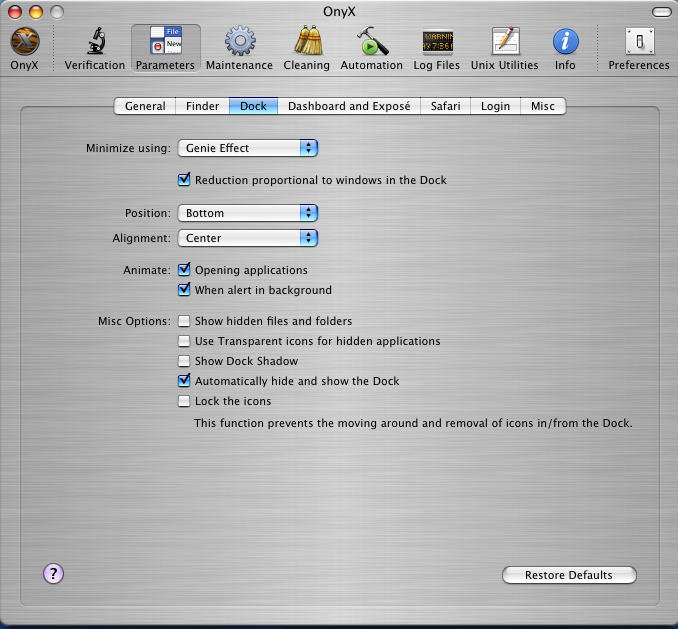Screen dimensions: 678x629
Task: Open the Automation hammer icon
Action: click(x=372, y=41)
